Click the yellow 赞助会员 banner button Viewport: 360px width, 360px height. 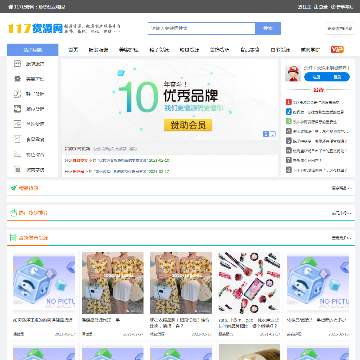pos(188,125)
